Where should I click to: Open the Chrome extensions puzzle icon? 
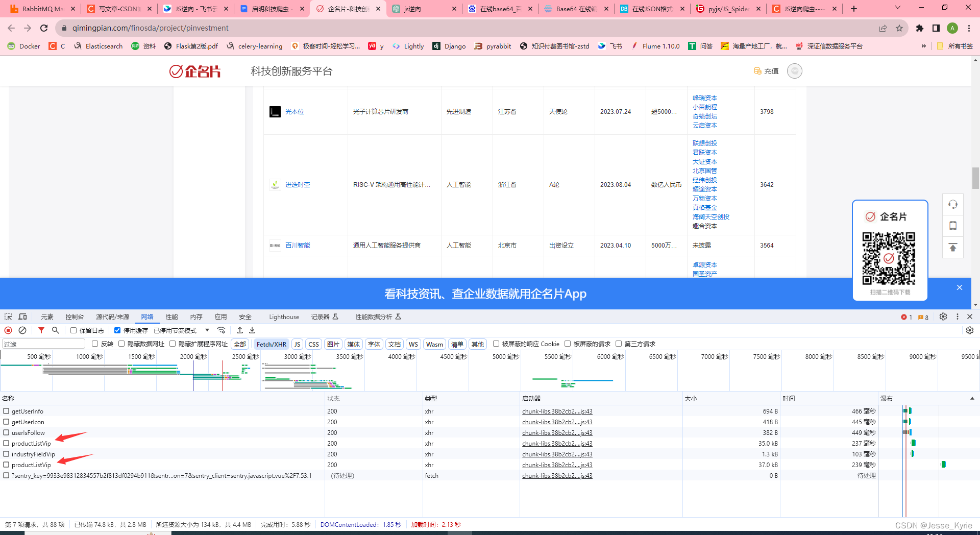point(920,28)
